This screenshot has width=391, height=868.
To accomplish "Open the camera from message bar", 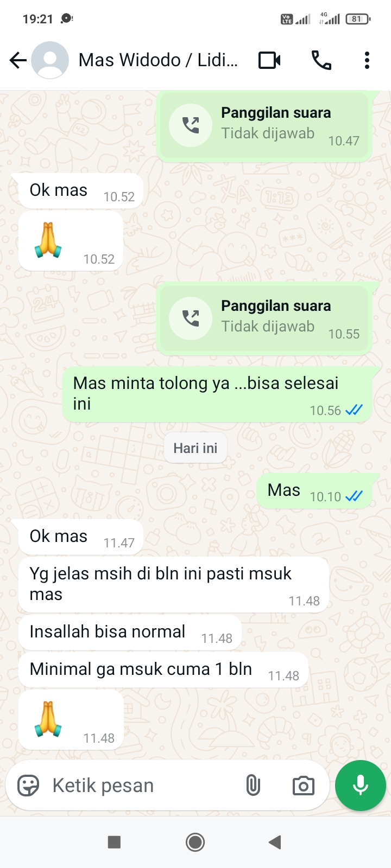I will (303, 785).
